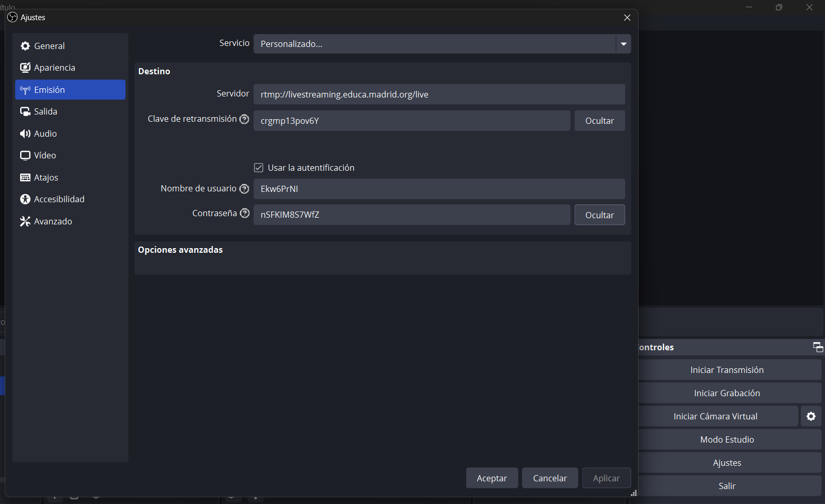Click the Controles panel title
This screenshot has height=504, width=825.
(x=656, y=347)
